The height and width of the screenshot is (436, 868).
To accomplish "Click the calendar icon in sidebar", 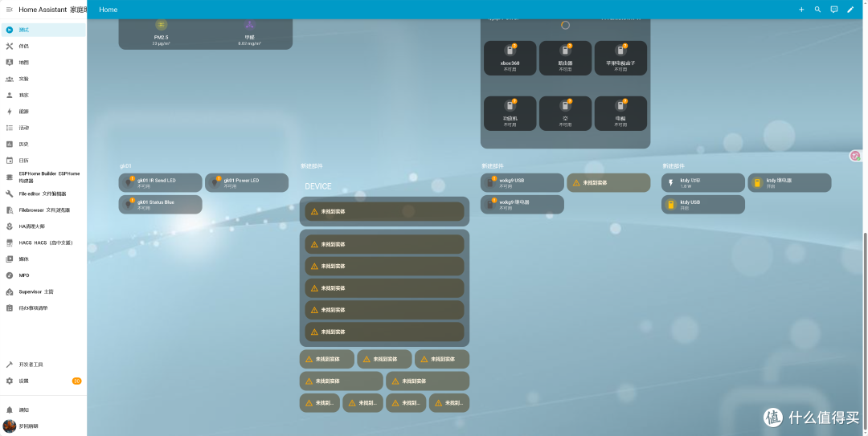I will pyautogui.click(x=10, y=161).
